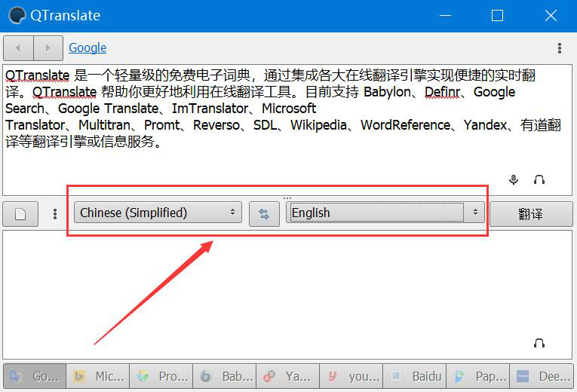Click the word 'Wikipedia' in source text
577x392 pixels.
click(319, 125)
